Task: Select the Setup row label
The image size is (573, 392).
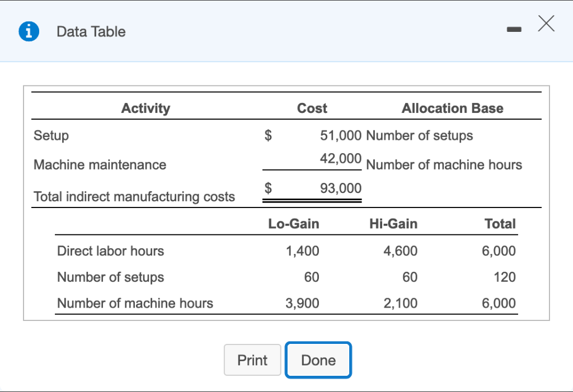Action: [x=50, y=135]
